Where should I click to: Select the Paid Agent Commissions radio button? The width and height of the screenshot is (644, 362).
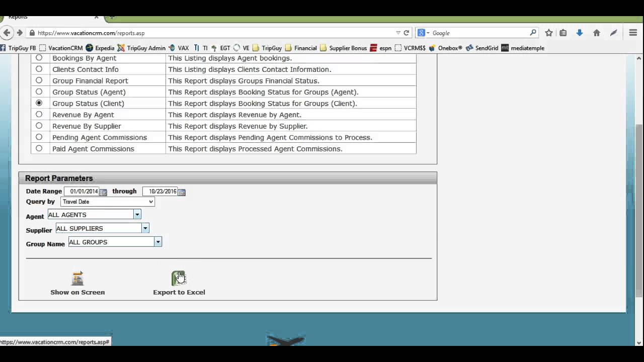(39, 148)
